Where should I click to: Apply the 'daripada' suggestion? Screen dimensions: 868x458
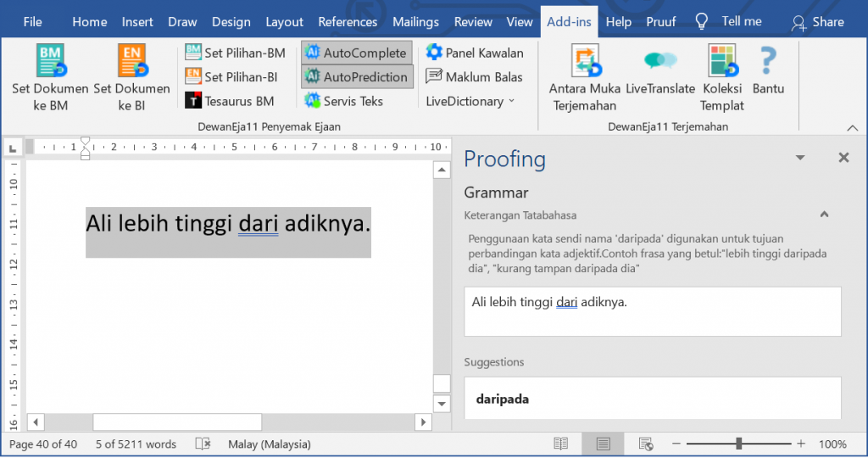(x=503, y=399)
